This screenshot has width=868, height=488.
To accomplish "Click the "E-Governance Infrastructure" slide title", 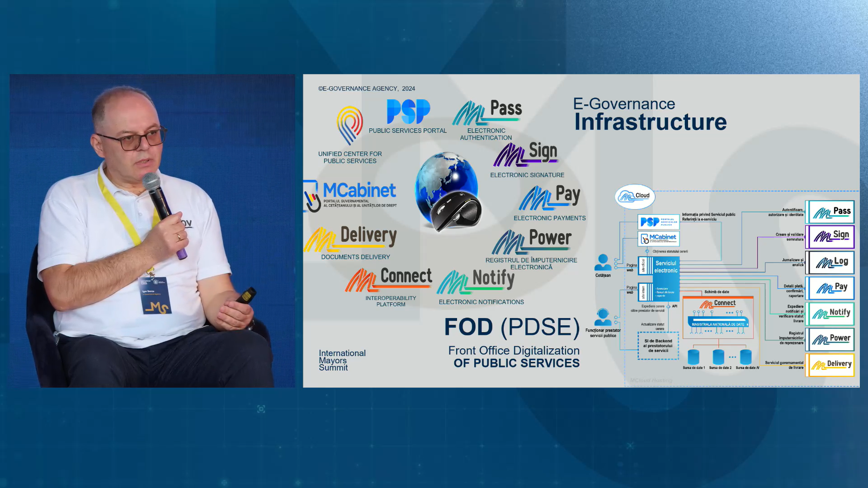I will 650,115.
